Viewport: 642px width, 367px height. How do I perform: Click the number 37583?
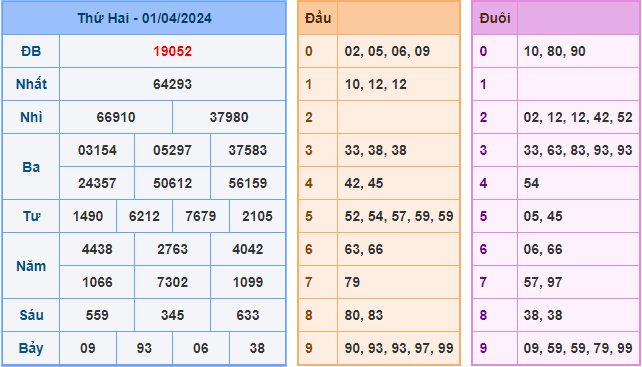coord(248,150)
